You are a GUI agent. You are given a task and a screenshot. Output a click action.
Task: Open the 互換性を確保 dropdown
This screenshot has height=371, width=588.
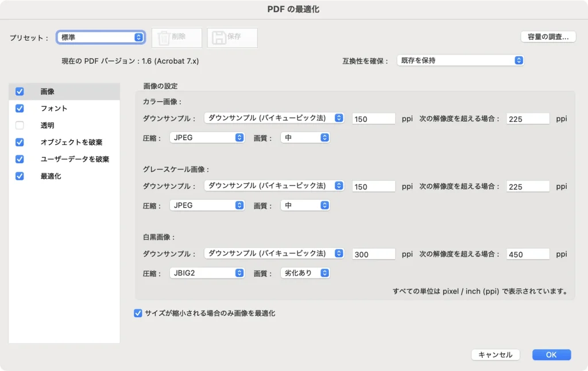pos(461,60)
